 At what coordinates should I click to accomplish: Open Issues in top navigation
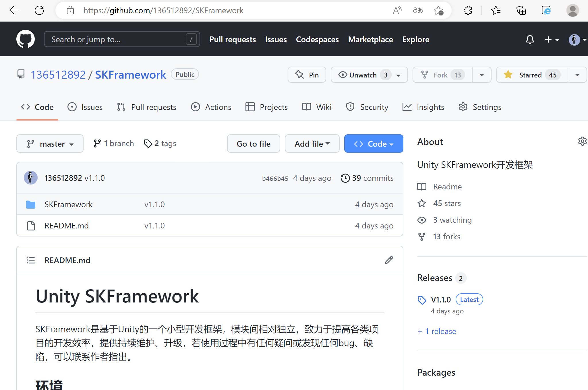(x=276, y=39)
